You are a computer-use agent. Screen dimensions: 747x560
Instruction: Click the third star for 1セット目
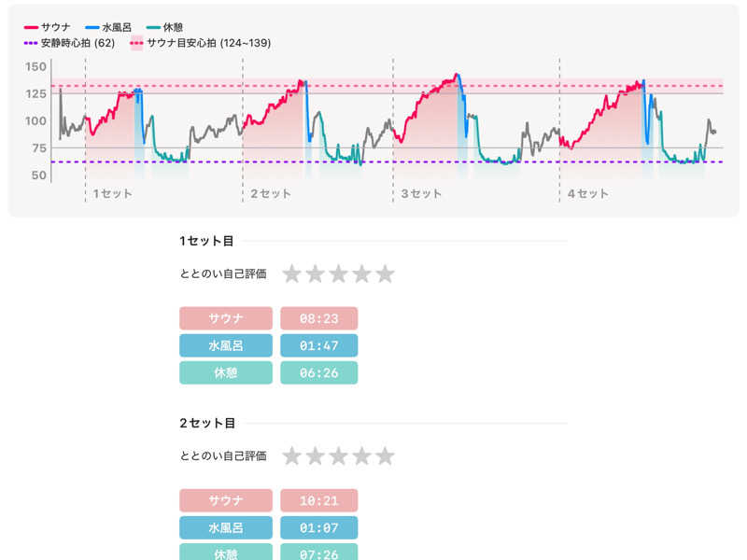tap(338, 273)
